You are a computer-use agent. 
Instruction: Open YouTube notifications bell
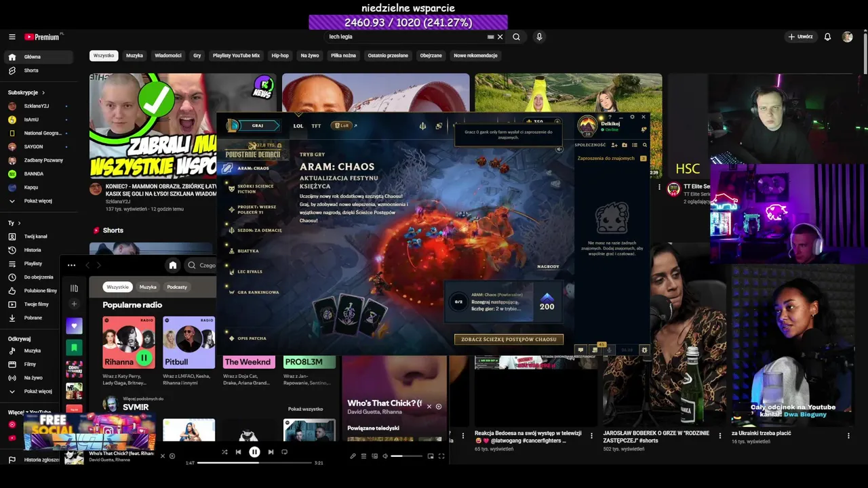[x=827, y=37]
